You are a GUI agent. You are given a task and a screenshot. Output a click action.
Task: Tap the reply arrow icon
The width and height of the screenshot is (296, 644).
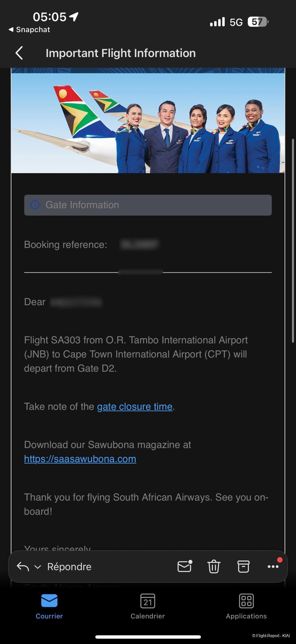point(23,566)
